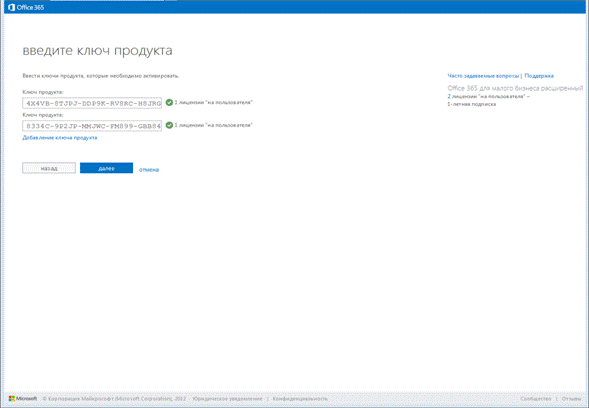Click the 'Добавление ключа продукта' link

(60, 138)
